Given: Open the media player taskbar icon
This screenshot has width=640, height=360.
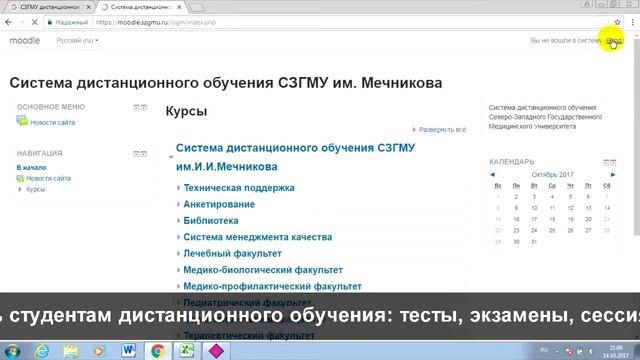Looking at the screenshot, I should [98, 351].
